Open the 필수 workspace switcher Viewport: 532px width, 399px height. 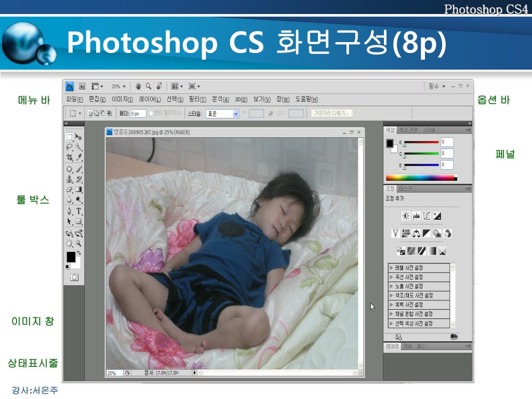coord(436,86)
